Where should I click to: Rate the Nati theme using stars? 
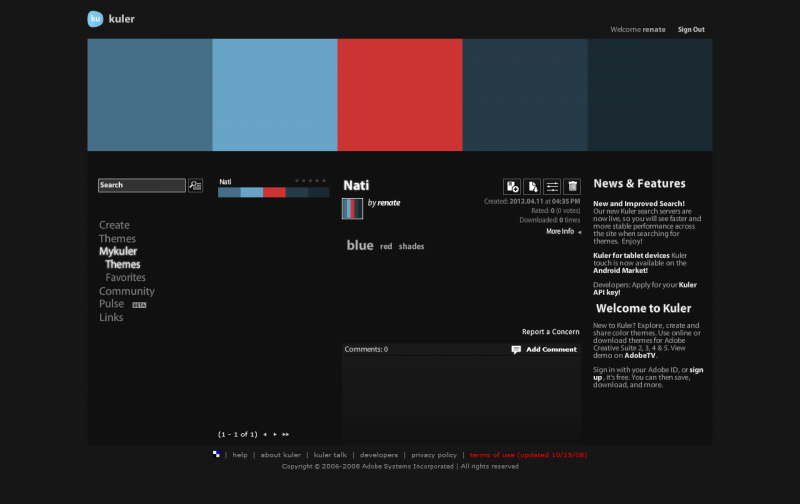(x=310, y=181)
